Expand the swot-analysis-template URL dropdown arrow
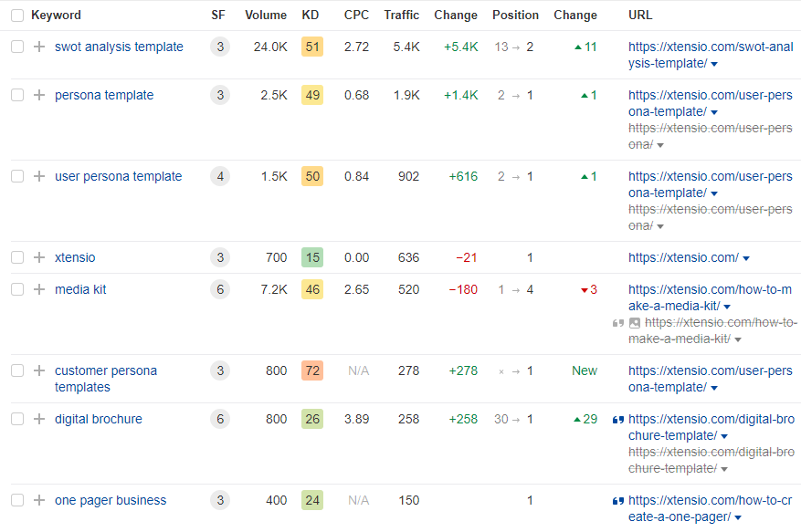 [x=714, y=64]
